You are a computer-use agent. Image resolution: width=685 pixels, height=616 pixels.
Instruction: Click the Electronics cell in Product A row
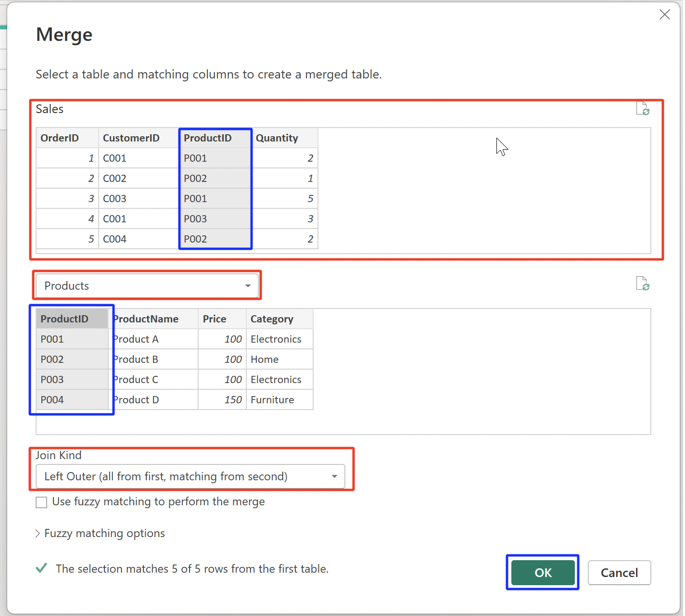279,339
